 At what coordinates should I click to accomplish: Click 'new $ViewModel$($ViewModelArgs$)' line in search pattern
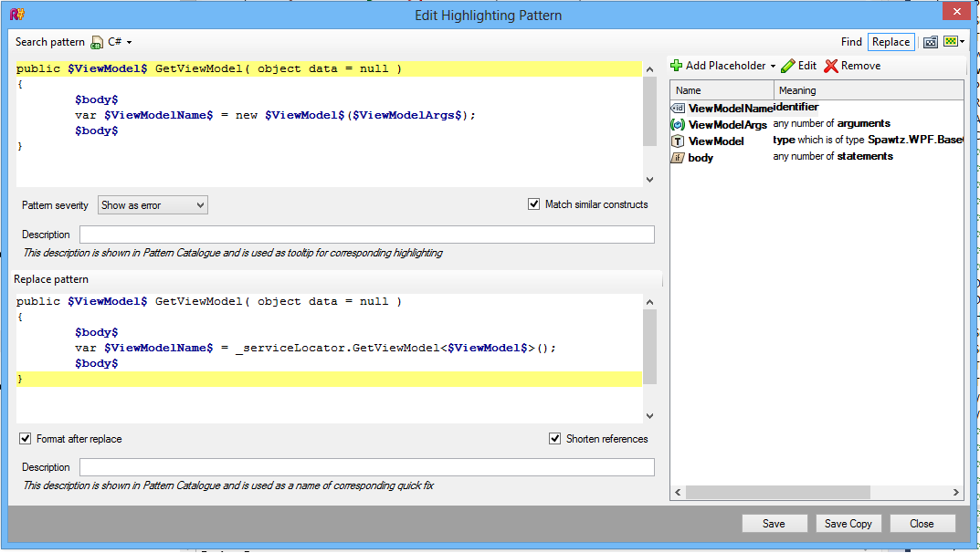pyautogui.click(x=275, y=116)
